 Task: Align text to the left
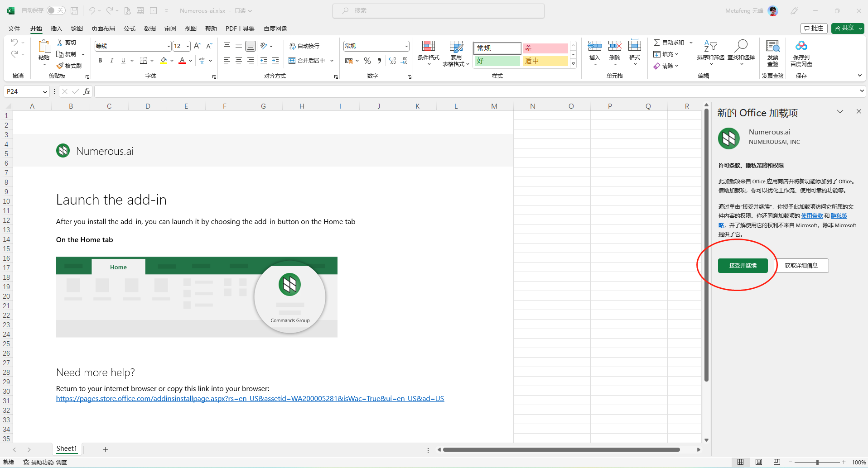pos(227,60)
